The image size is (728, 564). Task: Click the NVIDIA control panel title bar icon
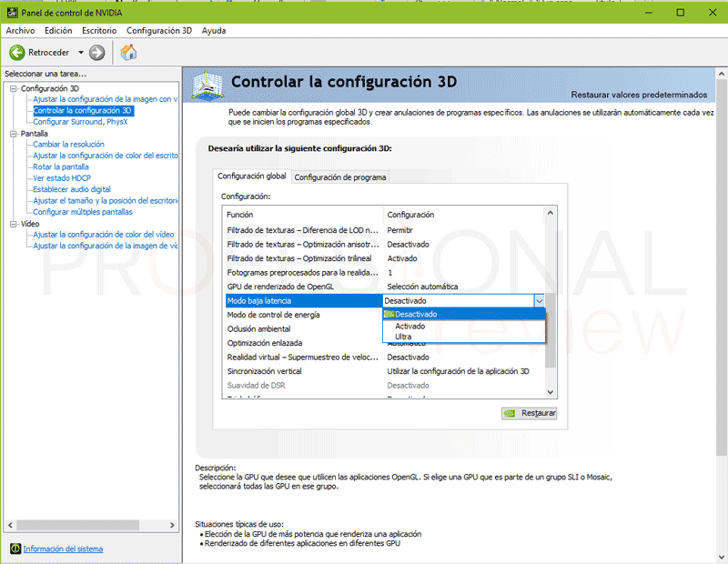click(12, 13)
